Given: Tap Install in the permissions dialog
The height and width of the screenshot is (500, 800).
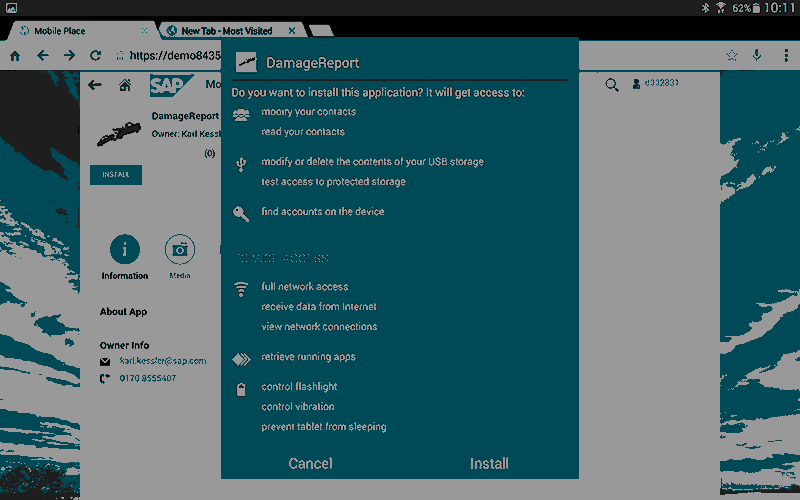Looking at the screenshot, I should (x=489, y=463).
